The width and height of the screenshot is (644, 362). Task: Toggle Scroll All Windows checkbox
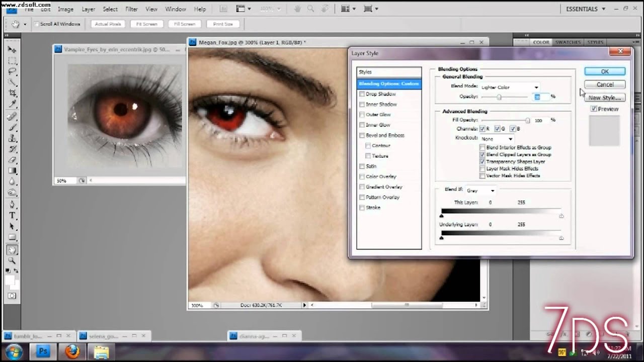(37, 24)
